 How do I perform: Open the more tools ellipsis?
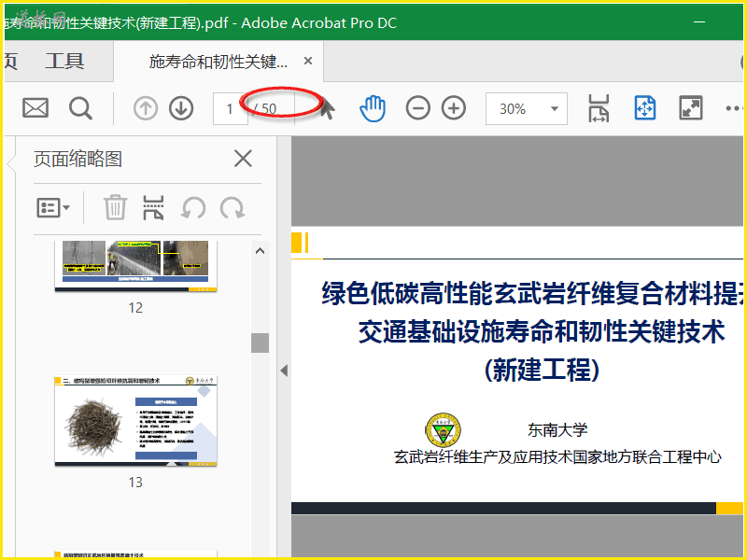pos(734,108)
